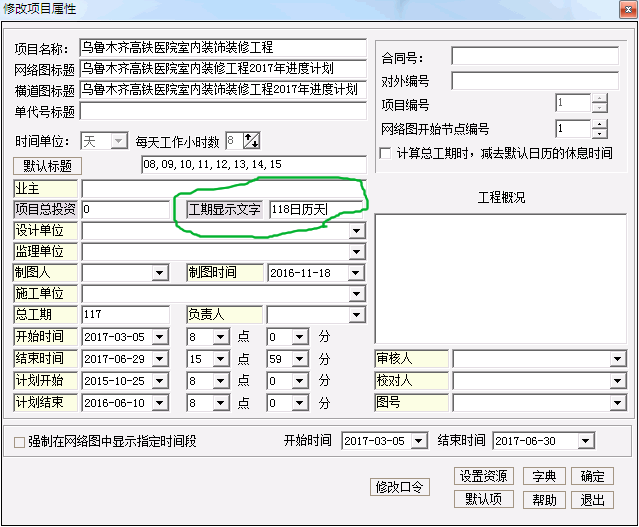Open the 结束时间 hour dropdown showing 15
639x527 pixels.
pyautogui.click(x=220, y=359)
